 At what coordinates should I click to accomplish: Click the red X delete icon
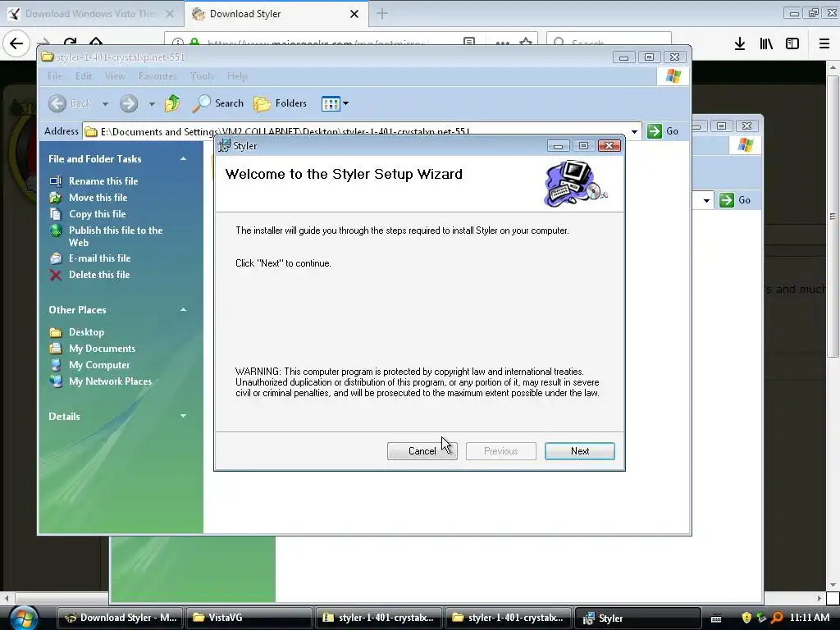56,275
